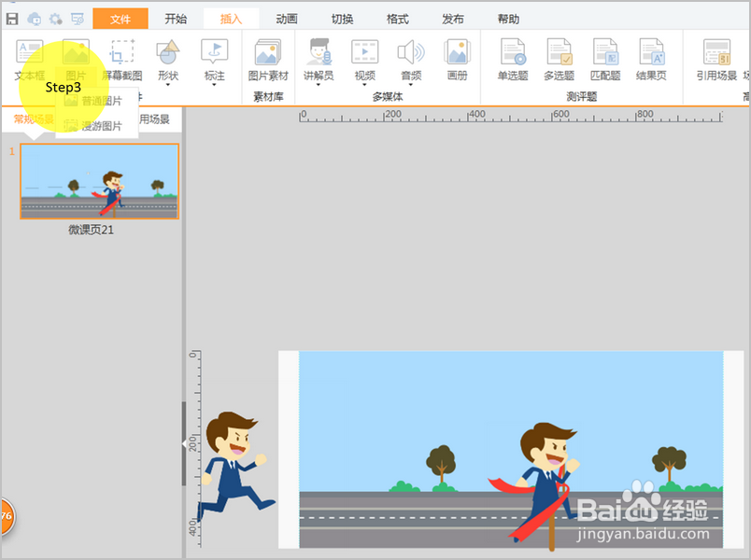Expand the 形状 dropdown arrow
Viewport: 751px width, 560px height.
(168, 85)
